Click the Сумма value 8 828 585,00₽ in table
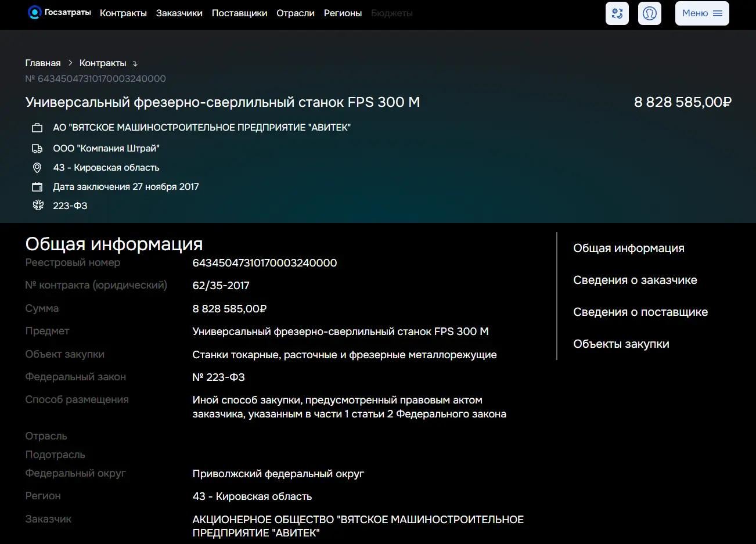756x544 pixels. pos(229,309)
